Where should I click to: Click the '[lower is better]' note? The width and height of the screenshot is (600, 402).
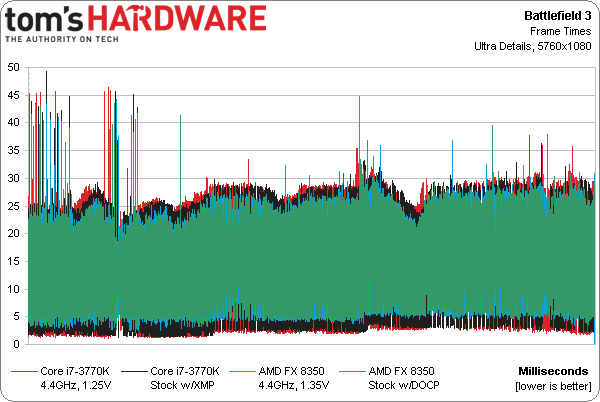tap(553, 386)
